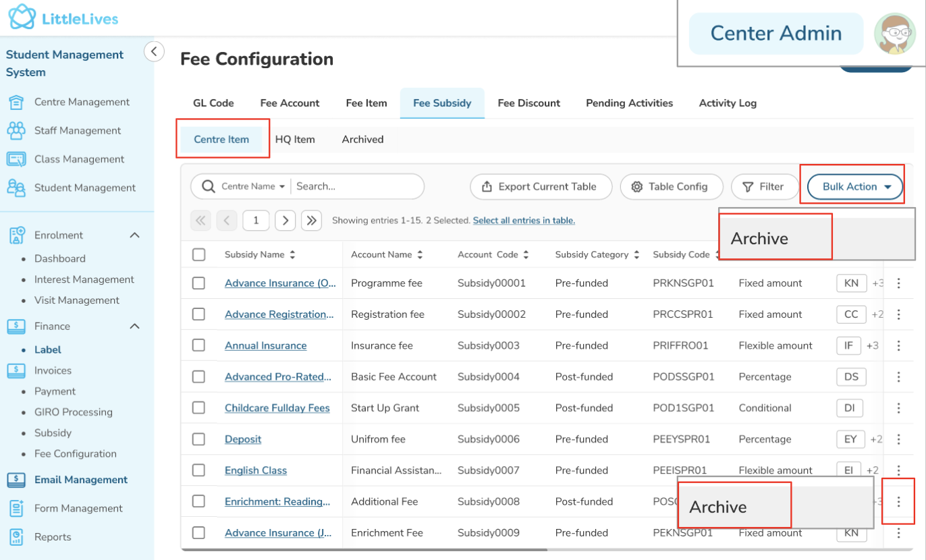The height and width of the screenshot is (560, 926).
Task: Click the Email Management envelope icon
Action: tap(16, 480)
